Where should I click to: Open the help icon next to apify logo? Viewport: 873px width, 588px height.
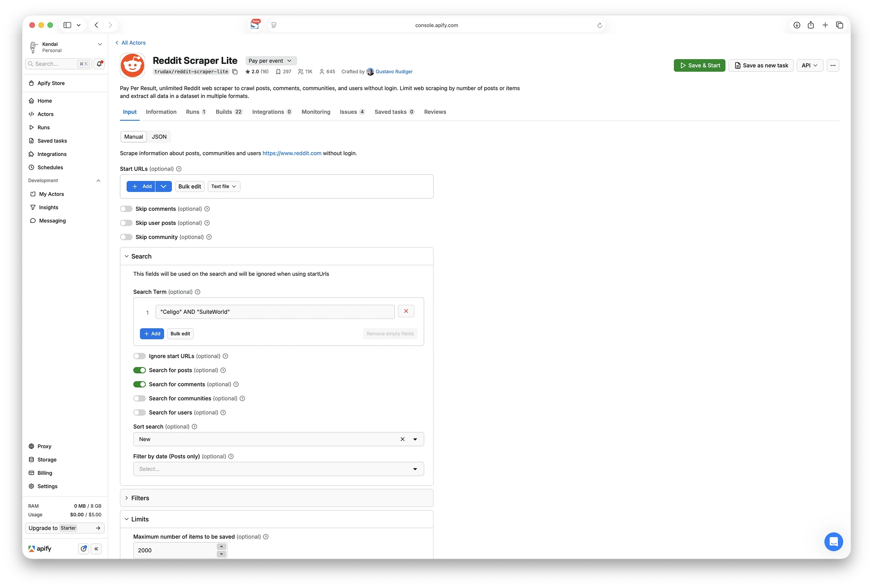tap(83, 549)
